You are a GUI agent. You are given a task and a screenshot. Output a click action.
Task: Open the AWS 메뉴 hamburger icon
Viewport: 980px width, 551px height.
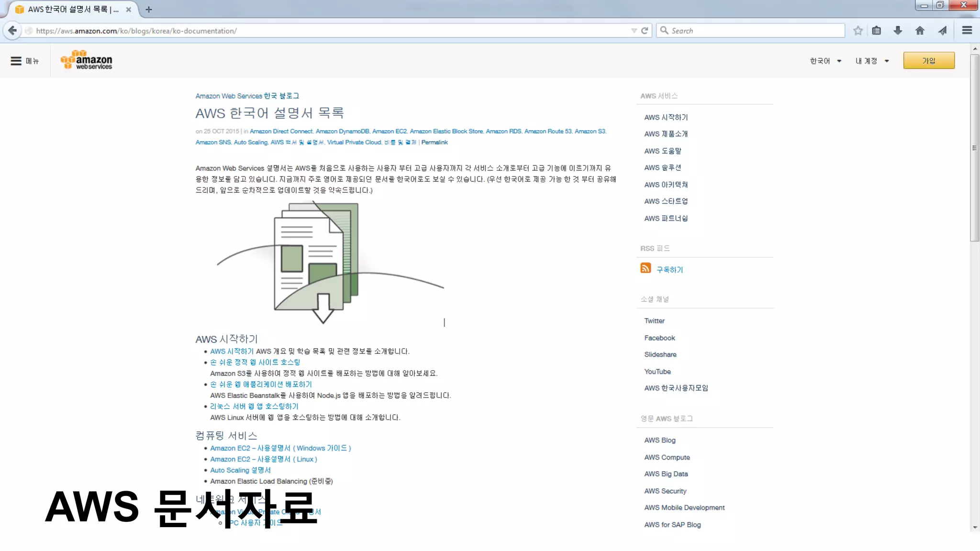click(x=16, y=61)
